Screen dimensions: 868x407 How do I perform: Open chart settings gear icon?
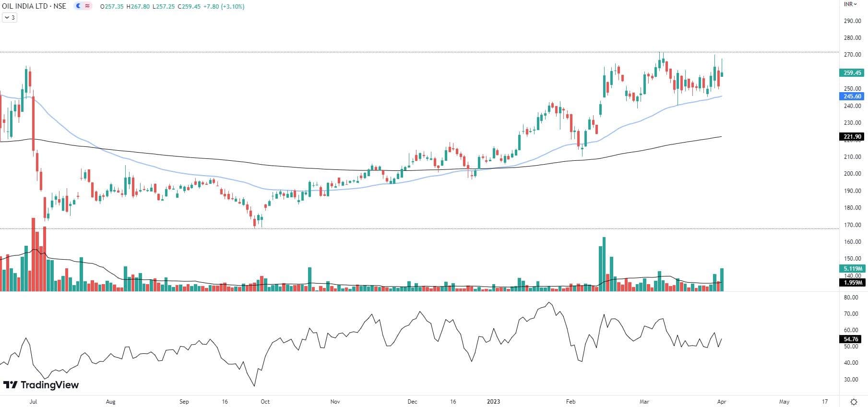coord(854,401)
